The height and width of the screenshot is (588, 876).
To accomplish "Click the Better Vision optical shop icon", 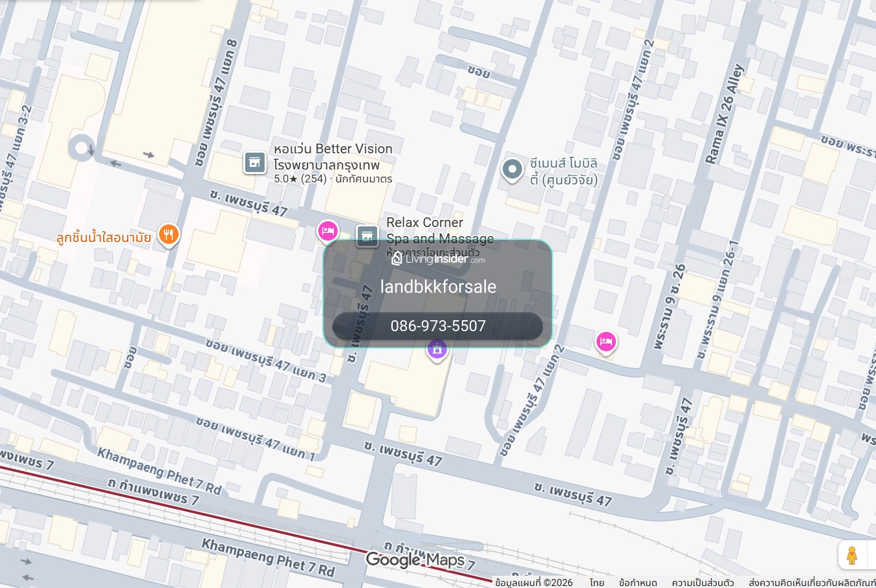I will 255,162.
